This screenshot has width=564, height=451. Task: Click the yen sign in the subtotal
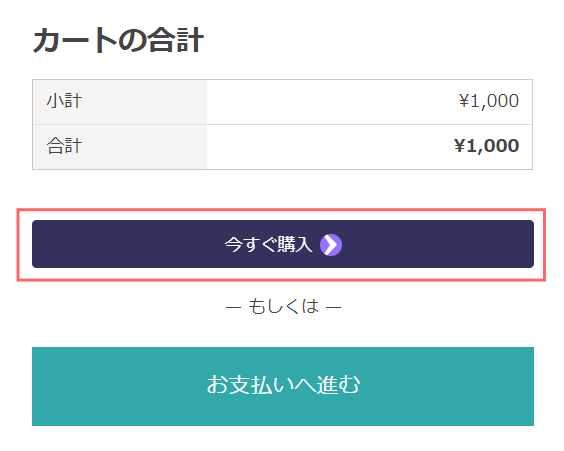click(x=464, y=101)
